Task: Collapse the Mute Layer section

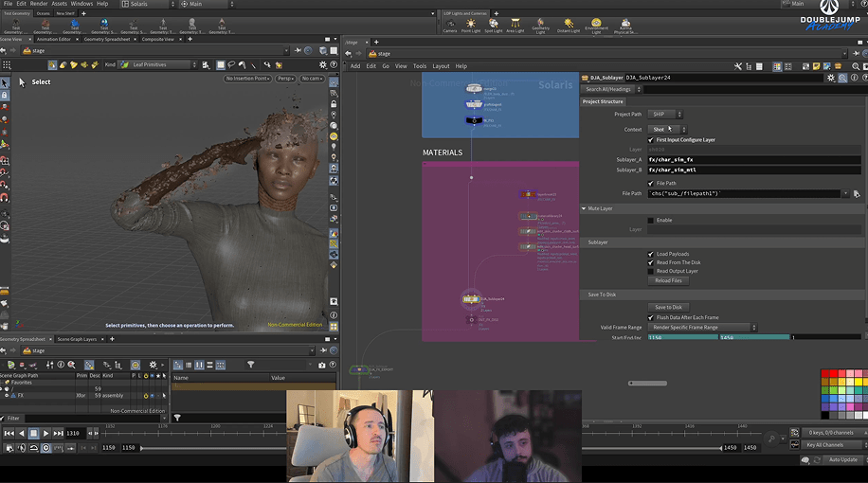Action: click(x=584, y=208)
